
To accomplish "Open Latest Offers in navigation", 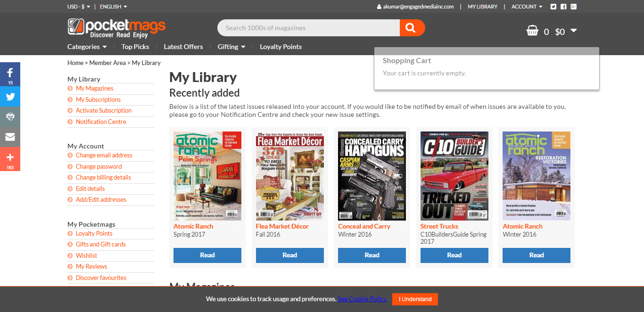I will pos(183,47).
